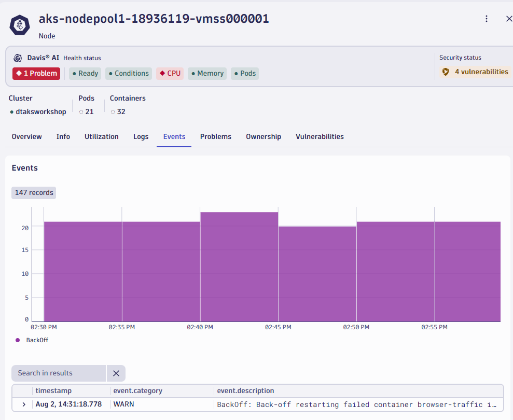Click the Pods count 21

89,111
